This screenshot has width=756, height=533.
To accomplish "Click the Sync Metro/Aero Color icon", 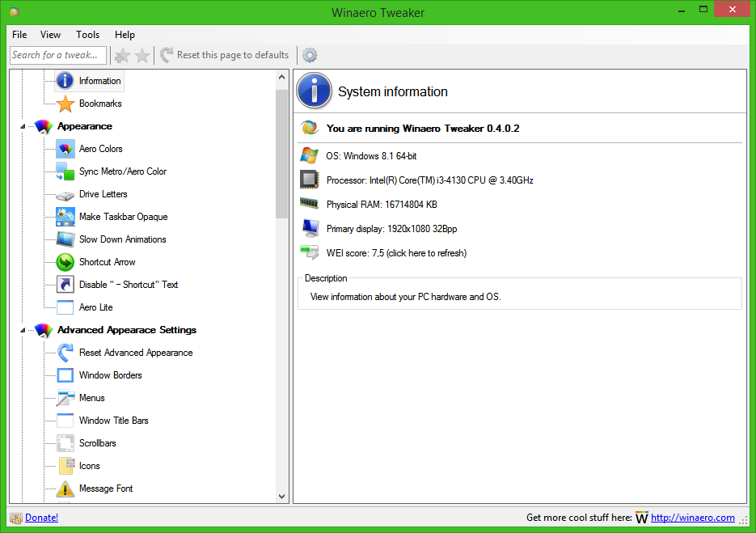I will coord(65,171).
